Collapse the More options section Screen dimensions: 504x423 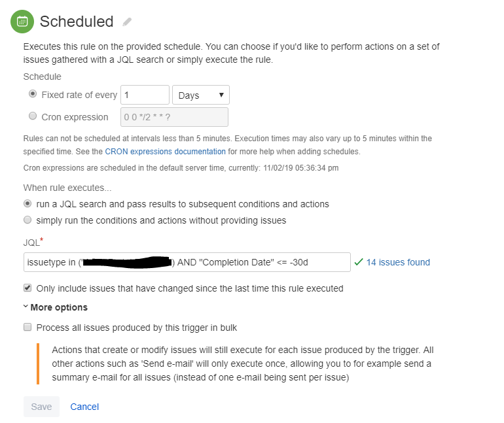[x=55, y=307]
